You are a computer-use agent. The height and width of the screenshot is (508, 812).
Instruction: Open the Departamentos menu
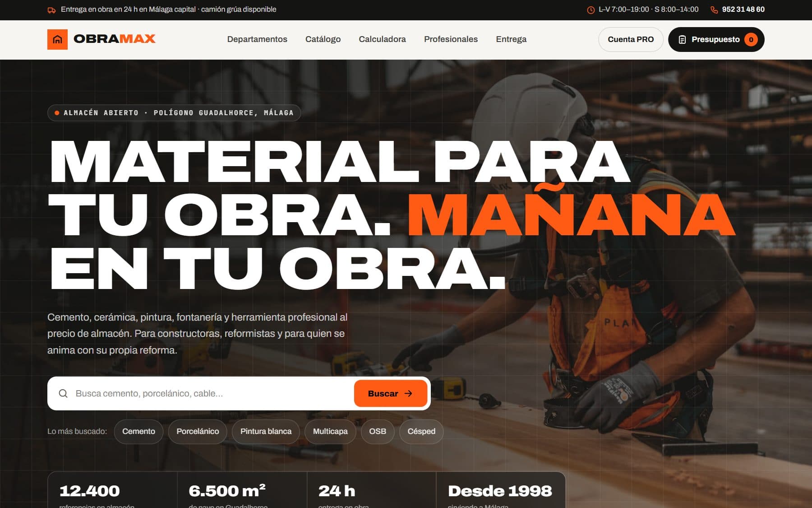257,39
